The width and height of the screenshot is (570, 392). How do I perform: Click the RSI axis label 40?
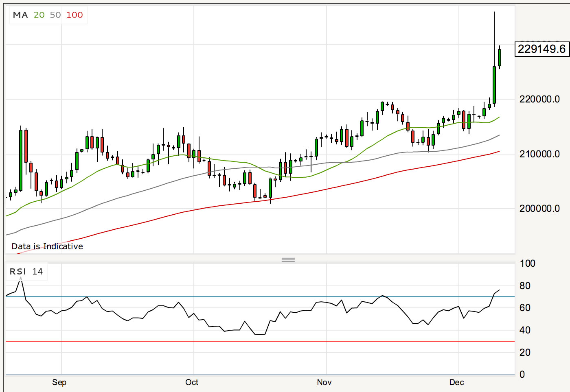(x=525, y=330)
